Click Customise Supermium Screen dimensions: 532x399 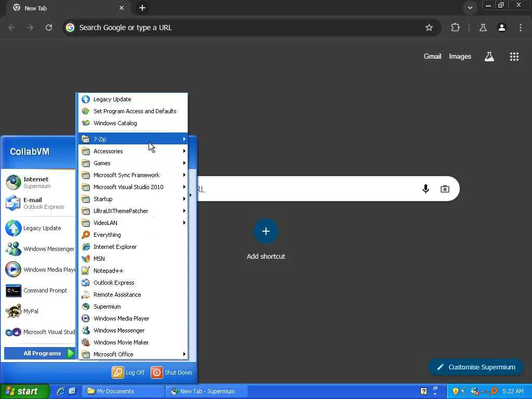click(476, 367)
